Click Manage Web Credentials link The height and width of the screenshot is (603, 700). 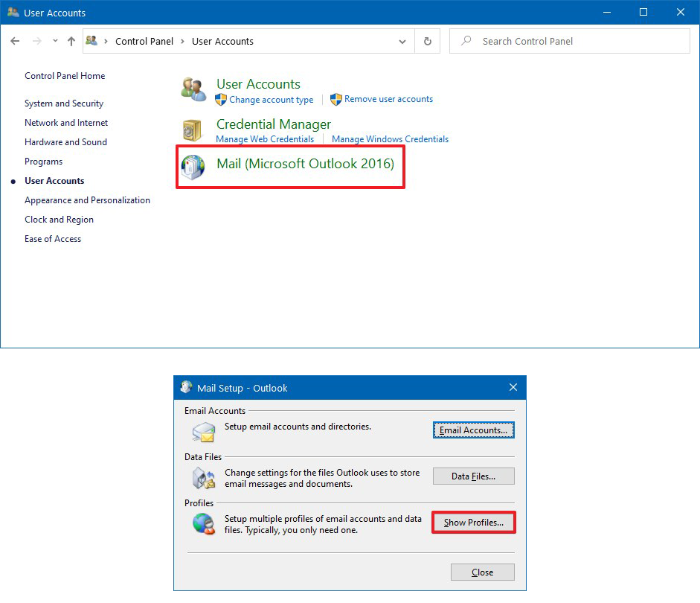265,139
